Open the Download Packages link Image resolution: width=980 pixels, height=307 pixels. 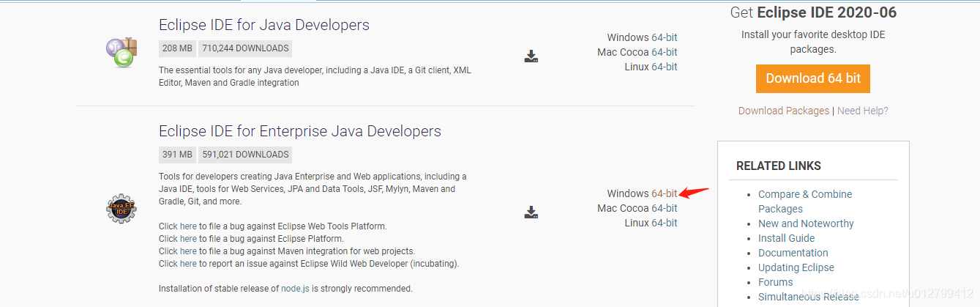[x=784, y=111]
